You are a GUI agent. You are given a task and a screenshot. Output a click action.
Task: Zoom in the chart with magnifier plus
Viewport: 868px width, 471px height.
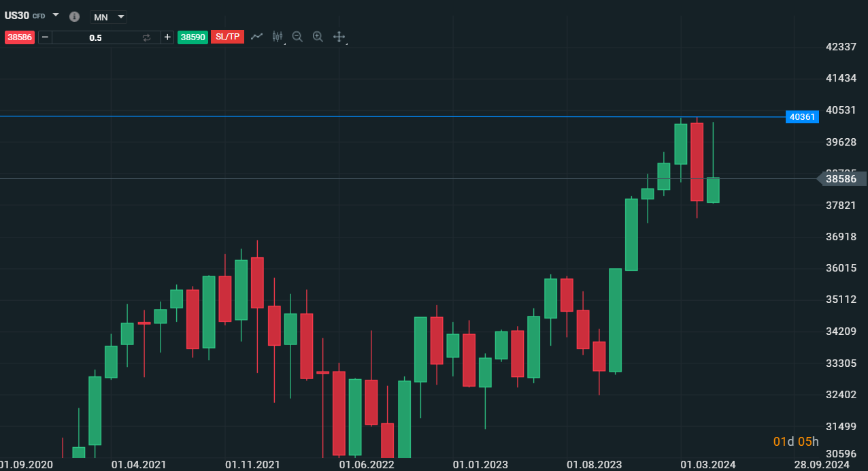point(318,37)
